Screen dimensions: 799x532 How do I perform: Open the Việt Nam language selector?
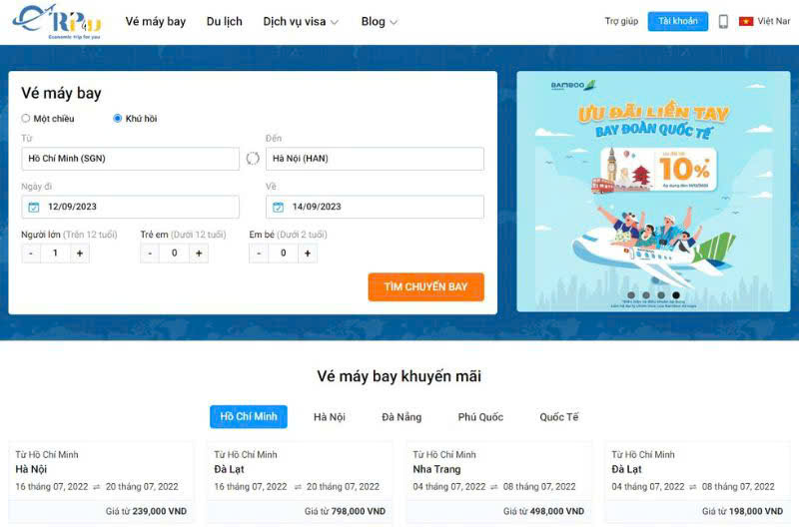pyautogui.click(x=765, y=21)
